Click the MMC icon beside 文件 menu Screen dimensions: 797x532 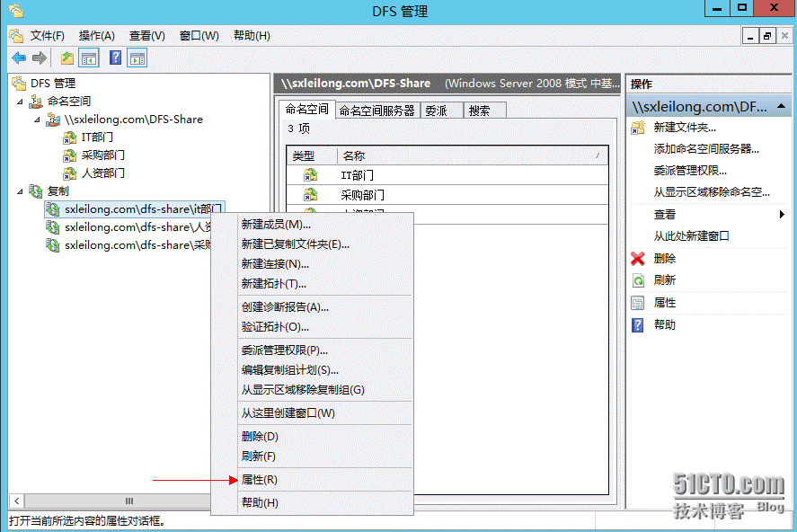[x=16, y=36]
